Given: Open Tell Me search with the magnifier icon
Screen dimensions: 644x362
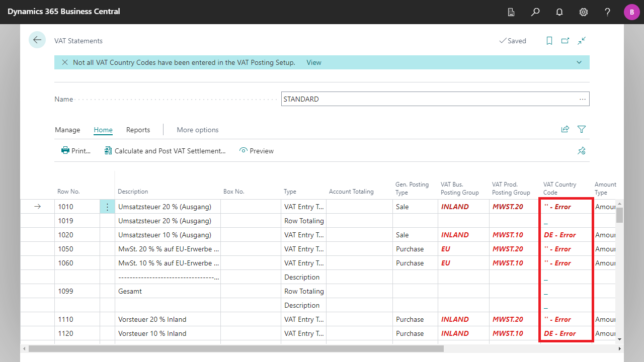Looking at the screenshot, I should [535, 12].
